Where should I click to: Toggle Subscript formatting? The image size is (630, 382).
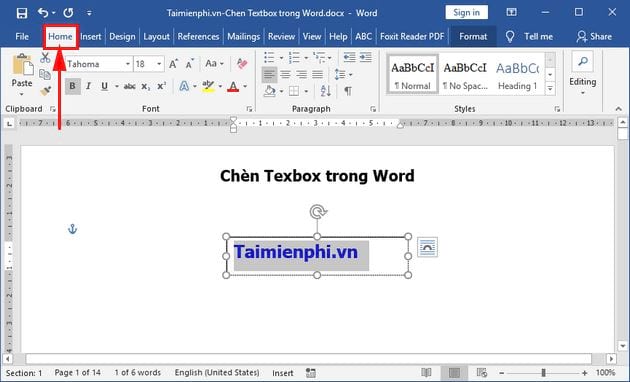(x=145, y=86)
